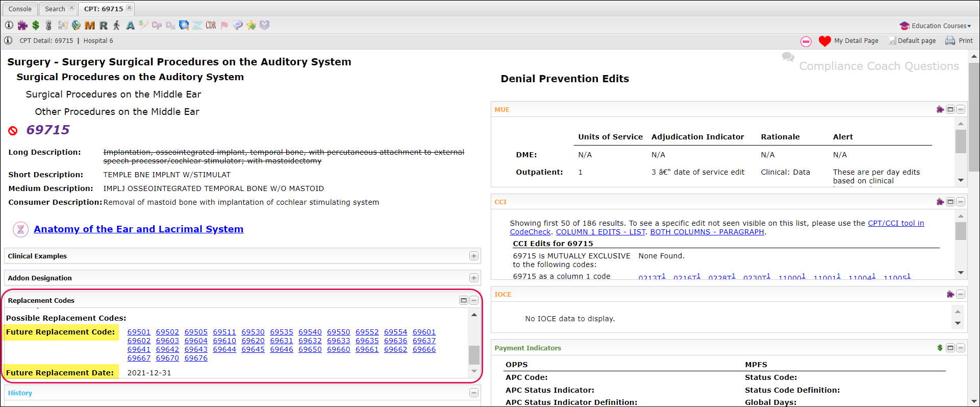Open Anatomy of the Ear and Lacrimal System link
980x407 pixels.
coord(138,229)
